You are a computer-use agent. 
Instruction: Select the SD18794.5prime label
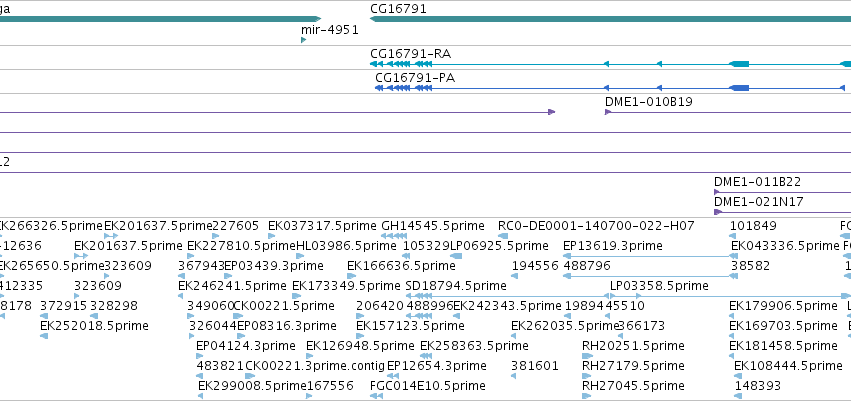456,285
